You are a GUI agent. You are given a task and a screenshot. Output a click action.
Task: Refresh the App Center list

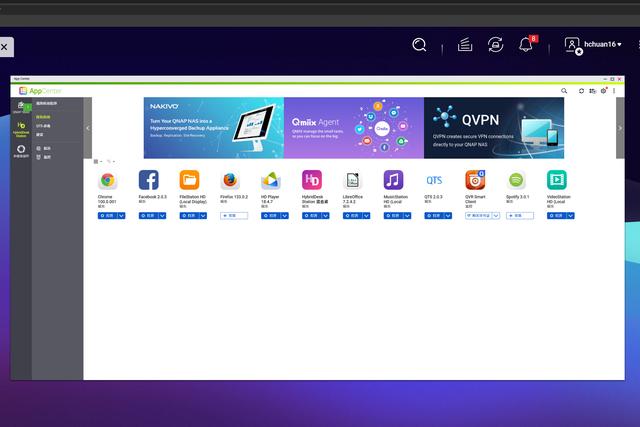click(581, 91)
